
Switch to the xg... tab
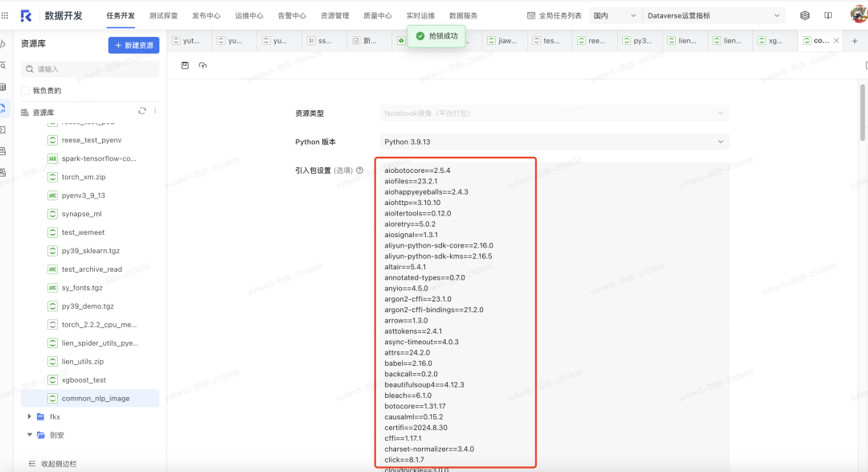tap(774, 41)
